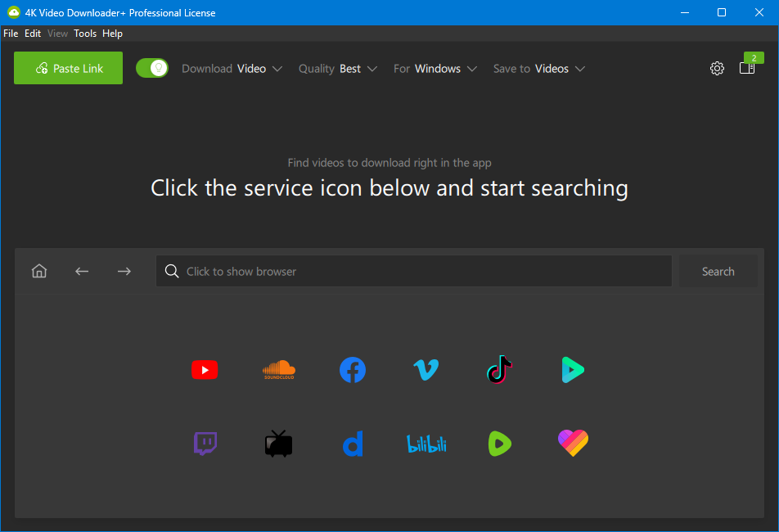779x532 pixels.
Task: Open the File menu
Action: tap(11, 34)
